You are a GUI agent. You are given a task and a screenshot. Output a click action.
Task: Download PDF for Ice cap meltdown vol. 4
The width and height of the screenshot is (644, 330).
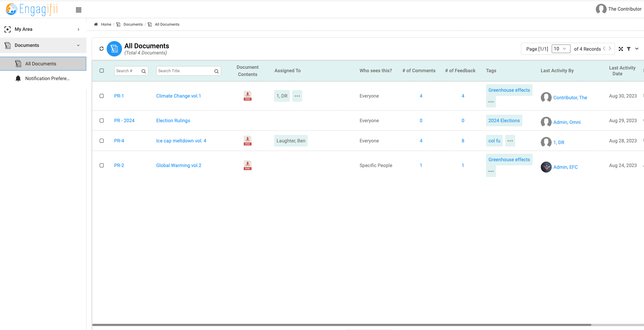(247, 141)
